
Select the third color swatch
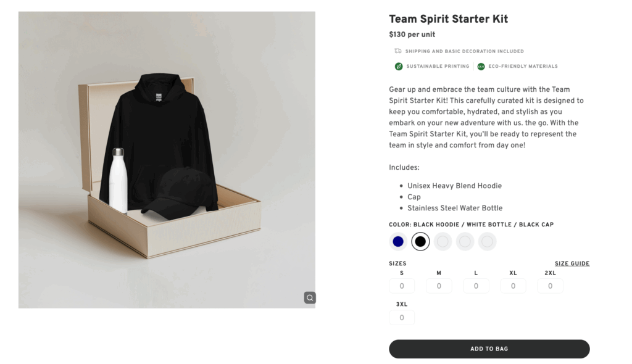pos(443,242)
